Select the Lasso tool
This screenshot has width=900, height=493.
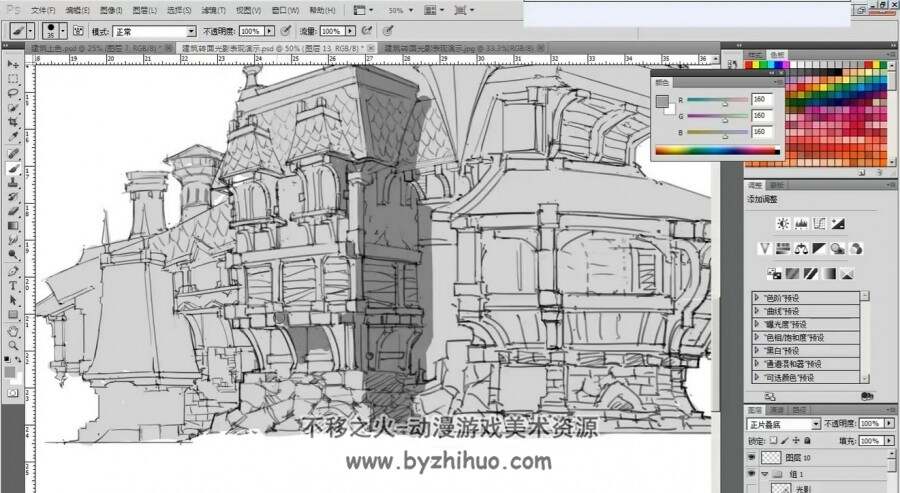click(x=13, y=93)
